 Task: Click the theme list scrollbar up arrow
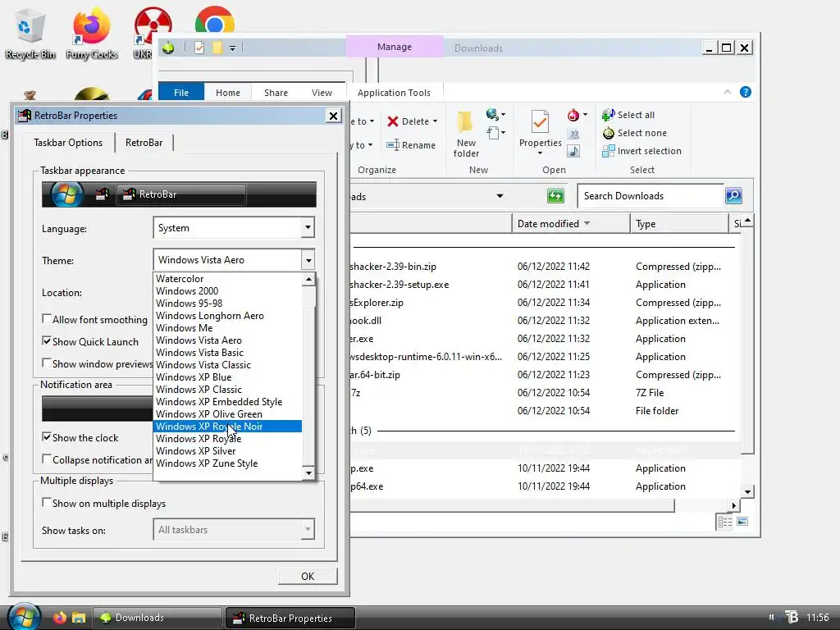click(308, 279)
